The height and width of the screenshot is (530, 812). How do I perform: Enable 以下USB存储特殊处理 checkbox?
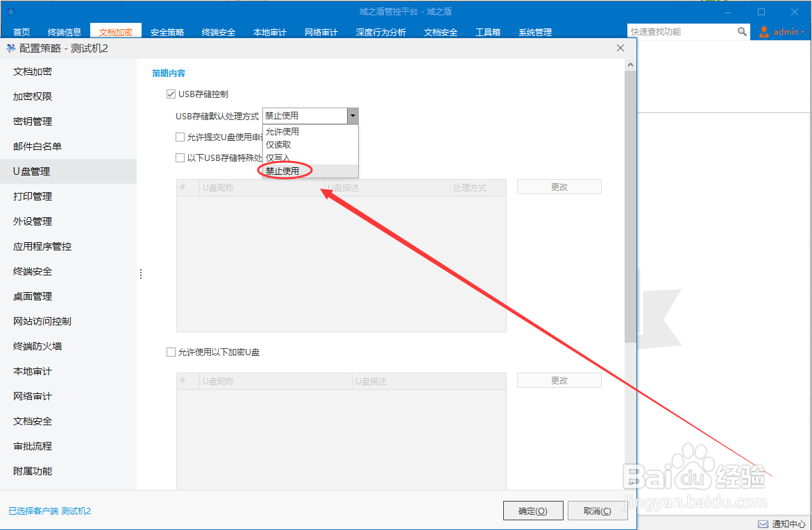pyautogui.click(x=180, y=158)
